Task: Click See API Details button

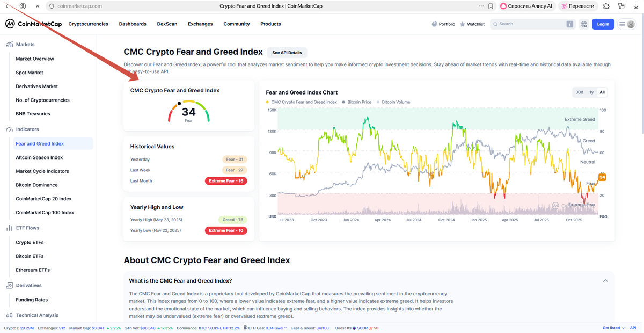Action: 287,53
